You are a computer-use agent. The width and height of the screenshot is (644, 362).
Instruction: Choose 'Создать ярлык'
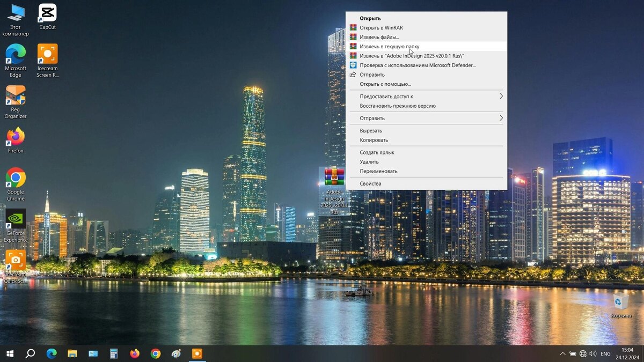pos(426,152)
